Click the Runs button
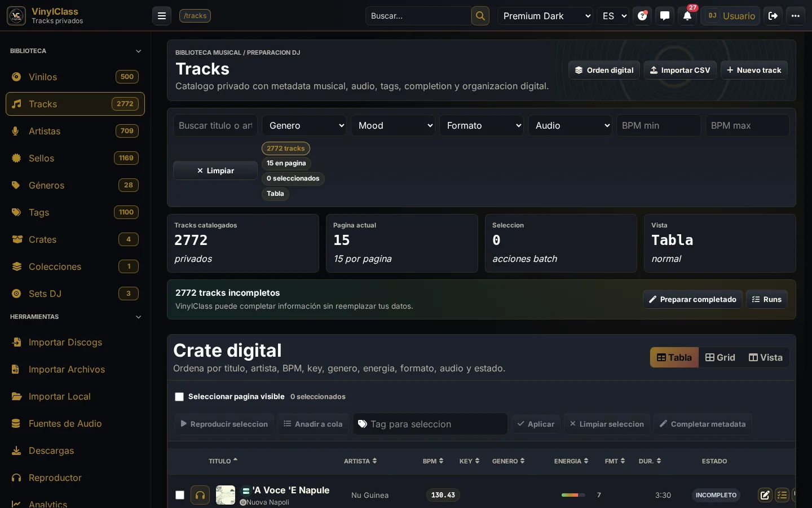Viewport: 812px width, 508px height. (767, 299)
